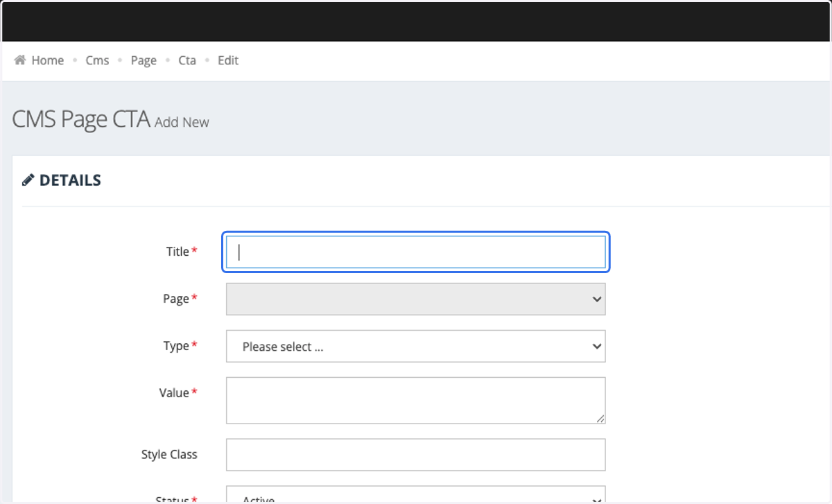
Task: Navigate to Page breadcrumb link
Action: pyautogui.click(x=144, y=60)
